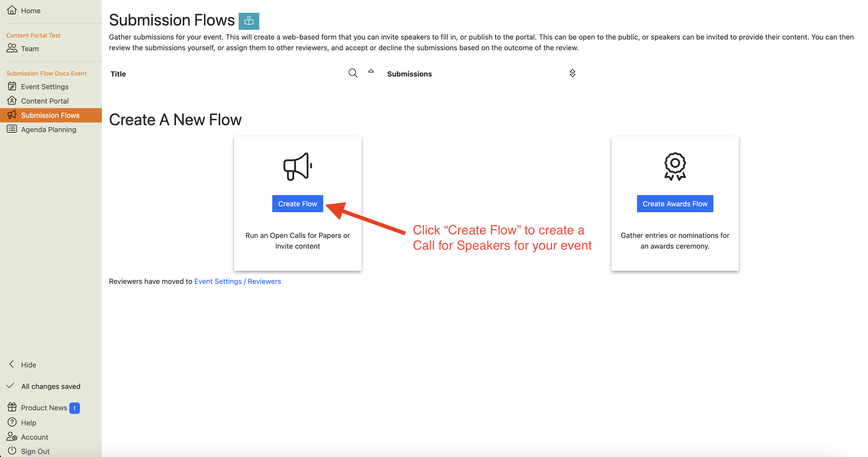Image resolution: width=868 pixels, height=457 pixels.
Task: Go to Content Portal in sidebar
Action: point(45,101)
